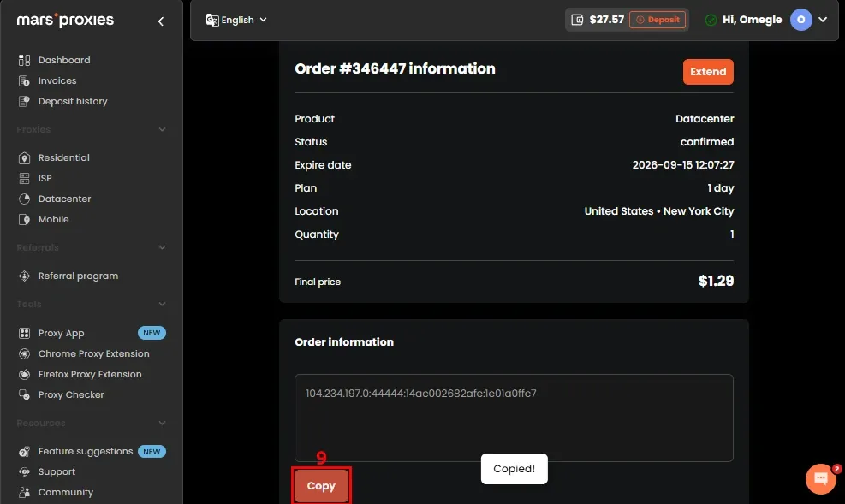Collapse the Proxies section
The height and width of the screenshot is (504, 845).
[162, 129]
